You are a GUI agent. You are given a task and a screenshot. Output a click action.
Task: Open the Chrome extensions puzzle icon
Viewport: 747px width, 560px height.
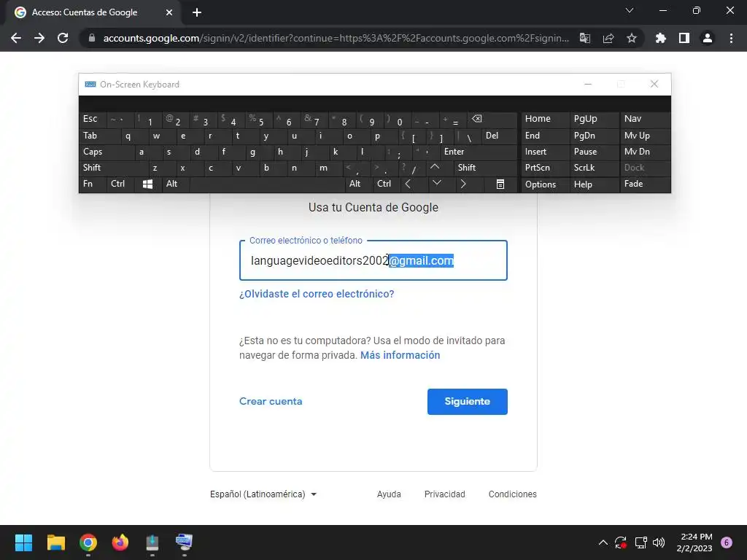(661, 38)
